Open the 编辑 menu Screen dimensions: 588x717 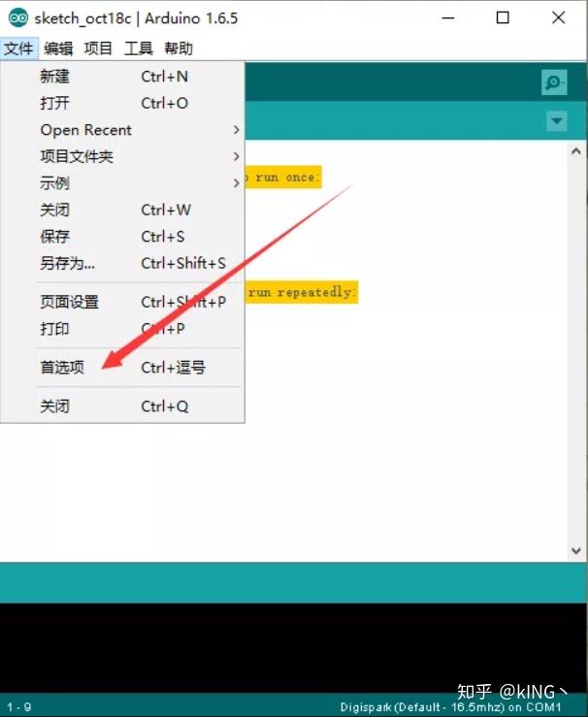coord(58,48)
